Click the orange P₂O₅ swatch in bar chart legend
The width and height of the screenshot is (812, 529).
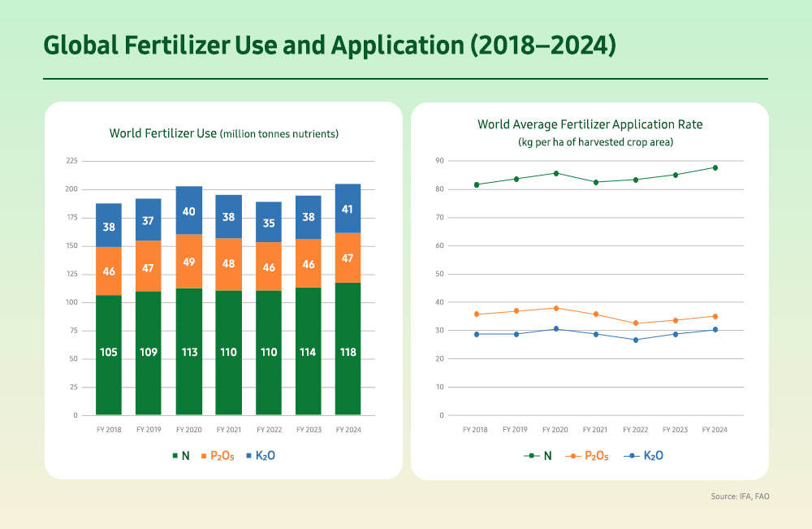tap(202, 456)
